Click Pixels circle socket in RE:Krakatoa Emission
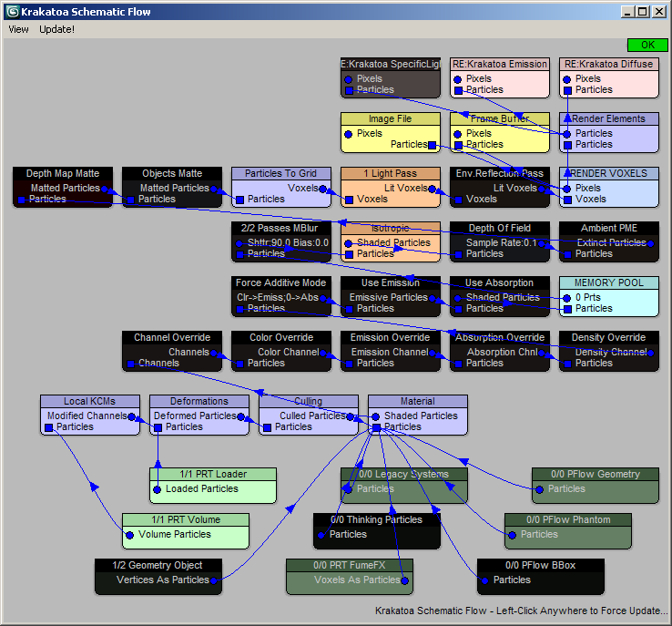 pos(458,79)
